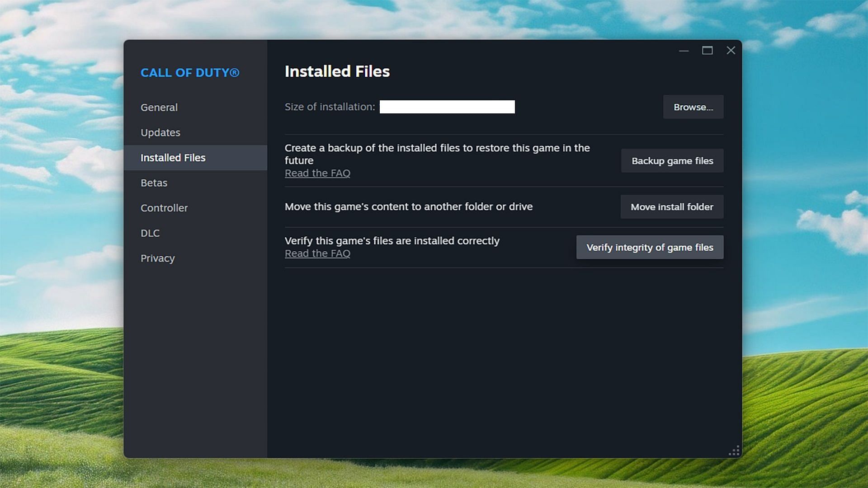
Task: Read the FAQ link under backup section
Action: (x=317, y=173)
